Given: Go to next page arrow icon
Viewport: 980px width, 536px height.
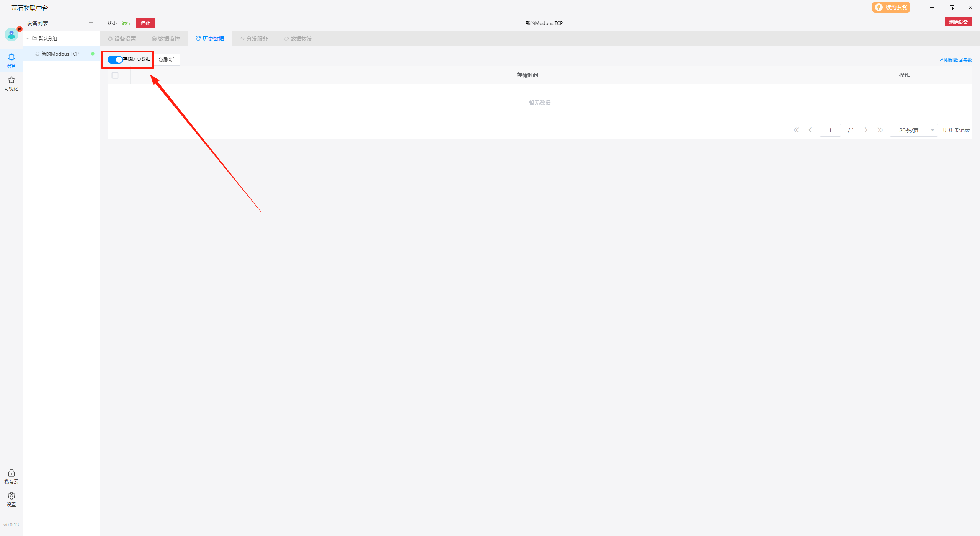Looking at the screenshot, I should (866, 130).
